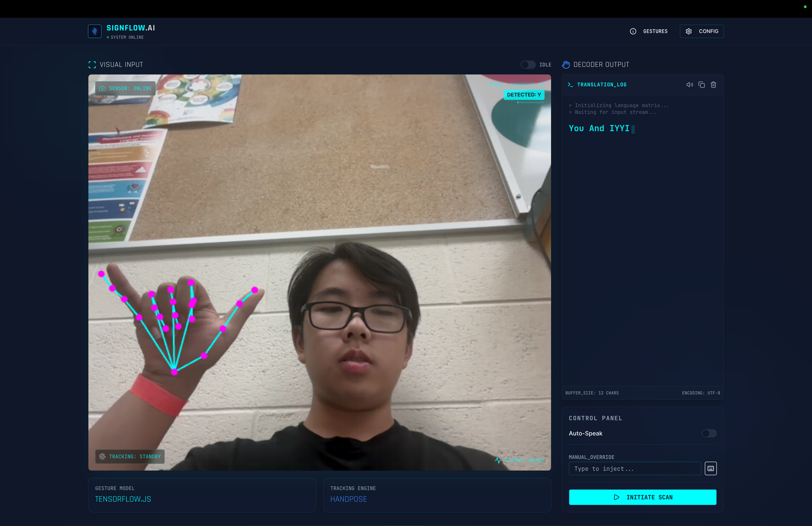
Task: Click the webcam video feed
Action: coord(319,272)
